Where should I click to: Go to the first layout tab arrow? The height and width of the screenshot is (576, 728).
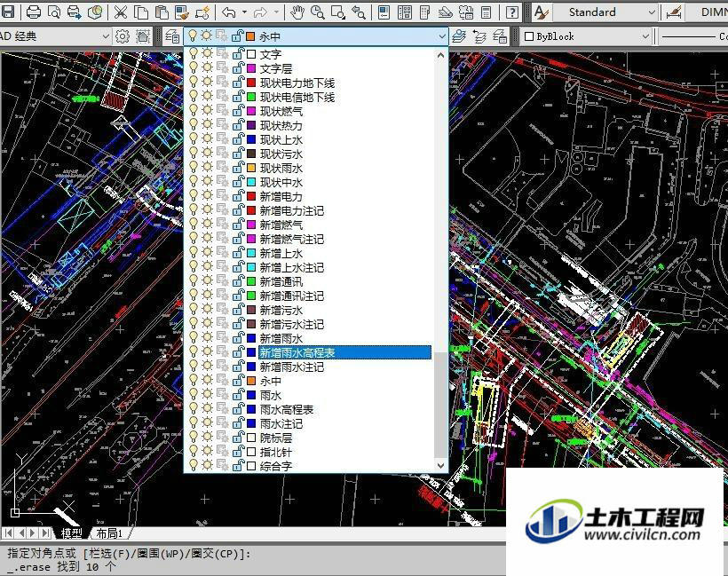pos(8,533)
